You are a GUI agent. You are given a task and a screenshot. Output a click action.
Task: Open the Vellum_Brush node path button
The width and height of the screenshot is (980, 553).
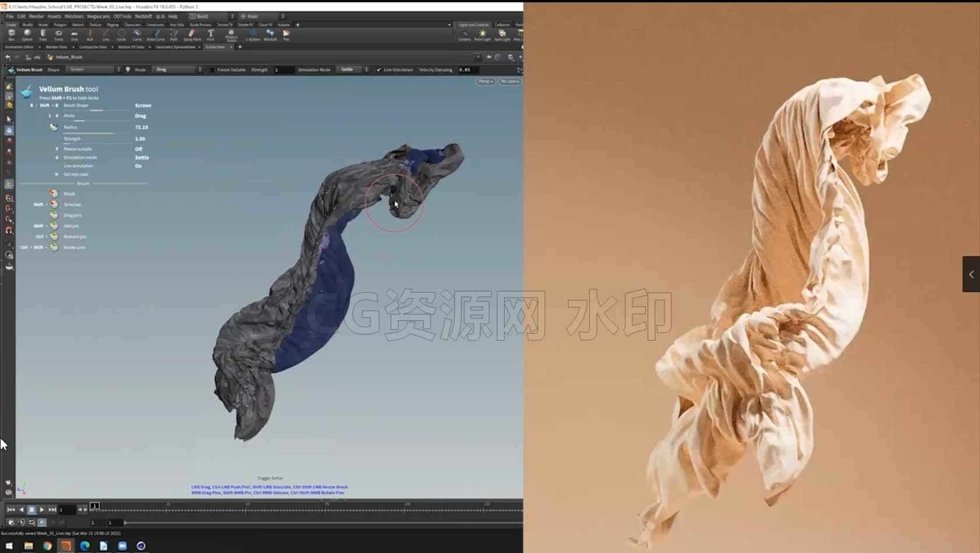click(65, 57)
